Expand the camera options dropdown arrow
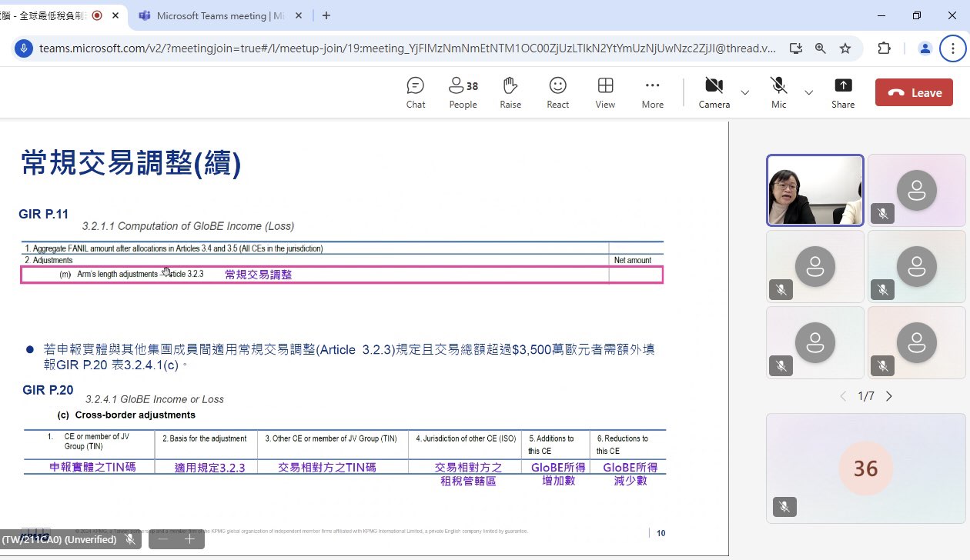The height and width of the screenshot is (560, 970). coord(744,93)
